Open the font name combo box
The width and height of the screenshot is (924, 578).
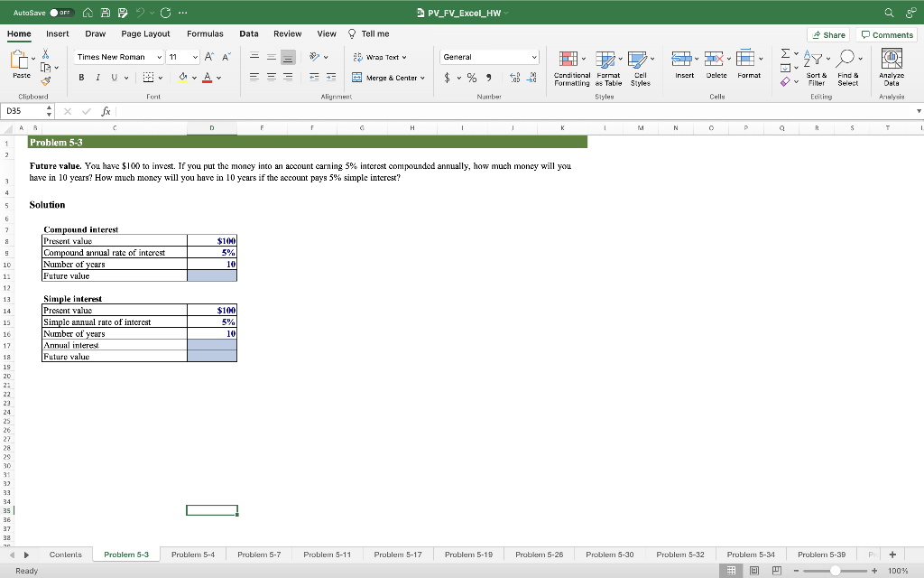[120, 57]
